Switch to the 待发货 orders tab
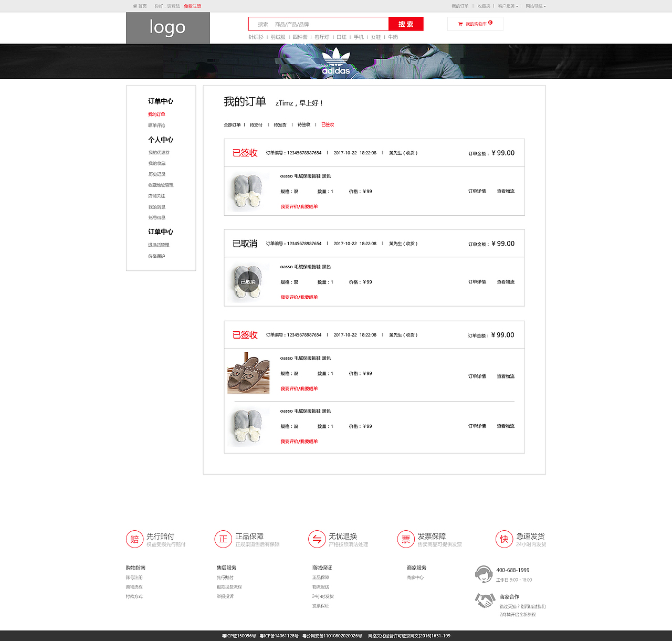This screenshot has width=672, height=641. 280,125
